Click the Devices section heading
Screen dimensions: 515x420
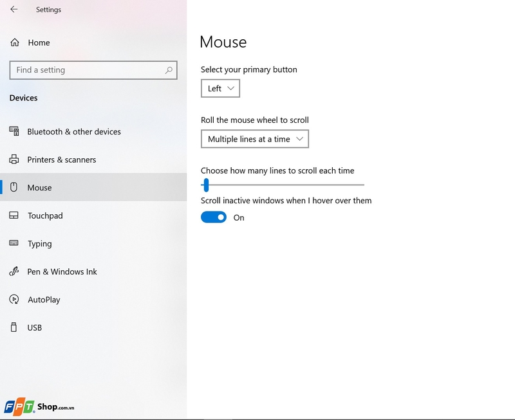23,98
